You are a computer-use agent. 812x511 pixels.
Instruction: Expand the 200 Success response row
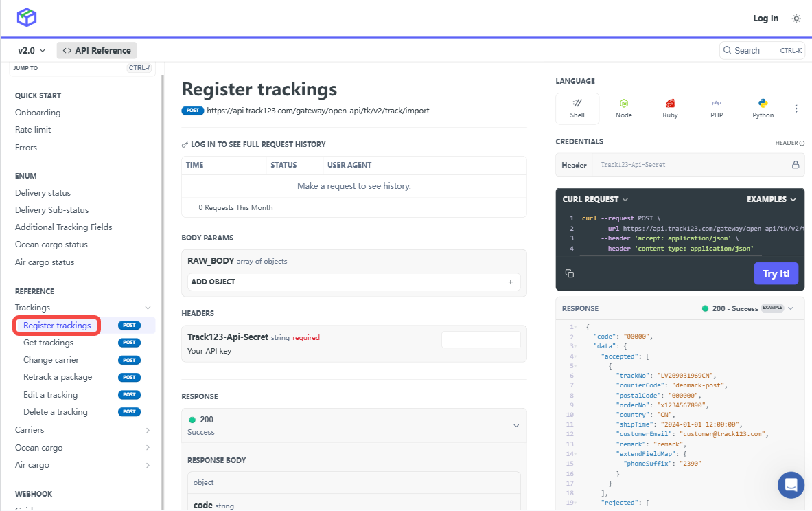[x=353, y=425]
